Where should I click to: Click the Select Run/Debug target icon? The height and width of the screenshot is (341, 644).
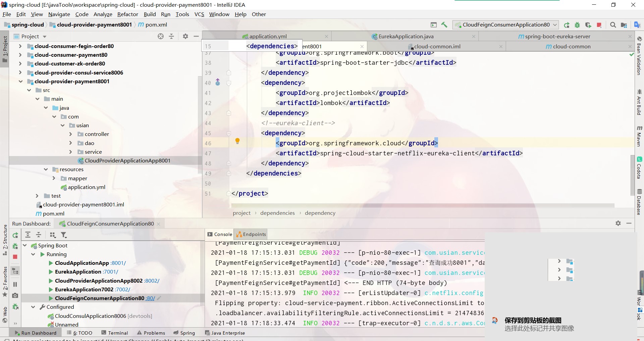(434, 25)
